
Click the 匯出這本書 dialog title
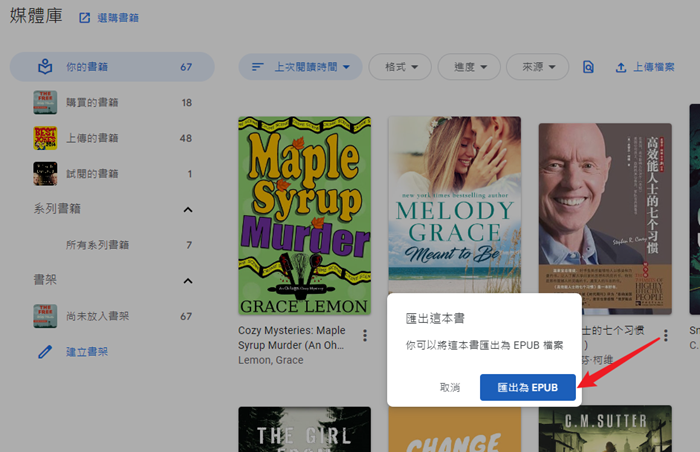[435, 318]
